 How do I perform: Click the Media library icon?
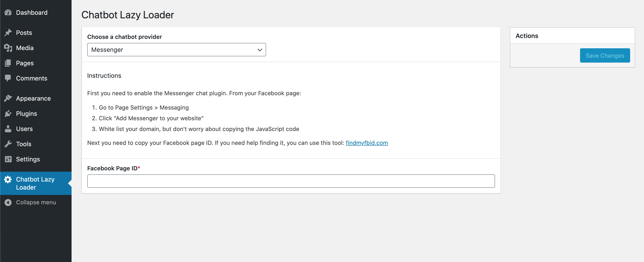tap(8, 48)
